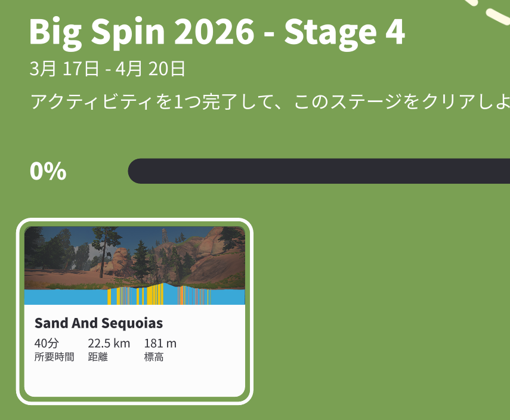
Task: Click the stage completion progress bar
Action: point(319,171)
